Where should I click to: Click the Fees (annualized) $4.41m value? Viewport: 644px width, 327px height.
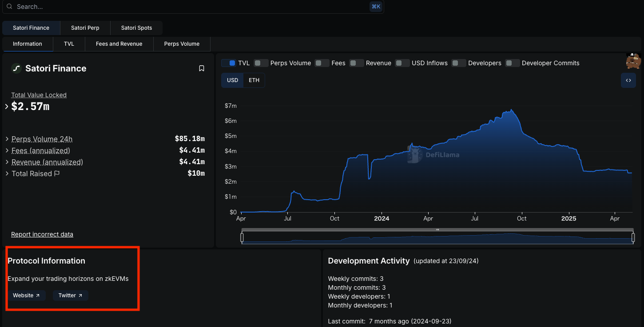[192, 150]
